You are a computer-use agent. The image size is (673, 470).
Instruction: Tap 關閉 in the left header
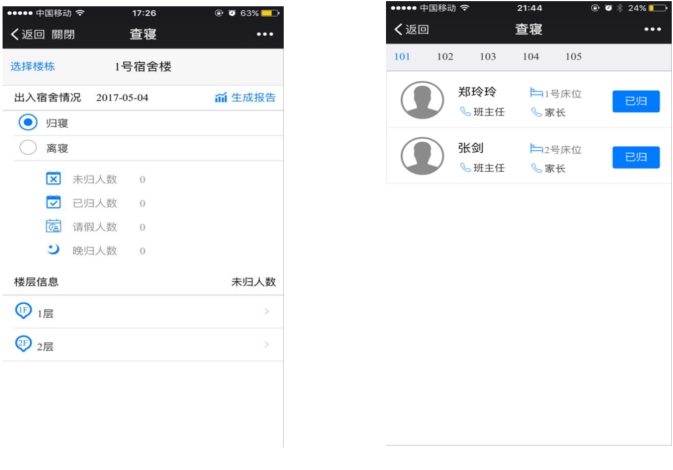click(63, 34)
